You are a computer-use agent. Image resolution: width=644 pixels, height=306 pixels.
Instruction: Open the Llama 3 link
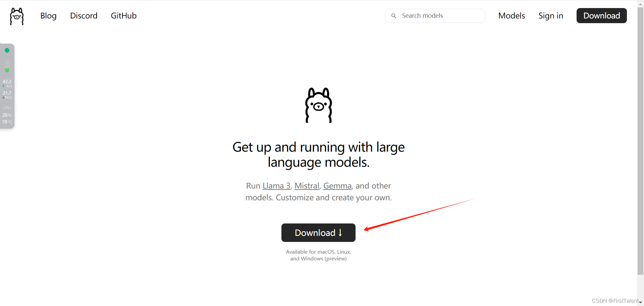(x=276, y=186)
